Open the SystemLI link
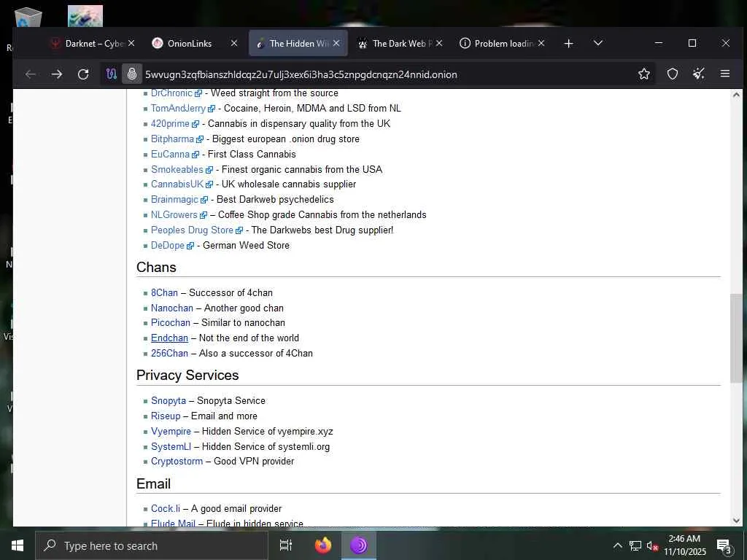Image resolution: width=747 pixels, height=560 pixels. 171,447
